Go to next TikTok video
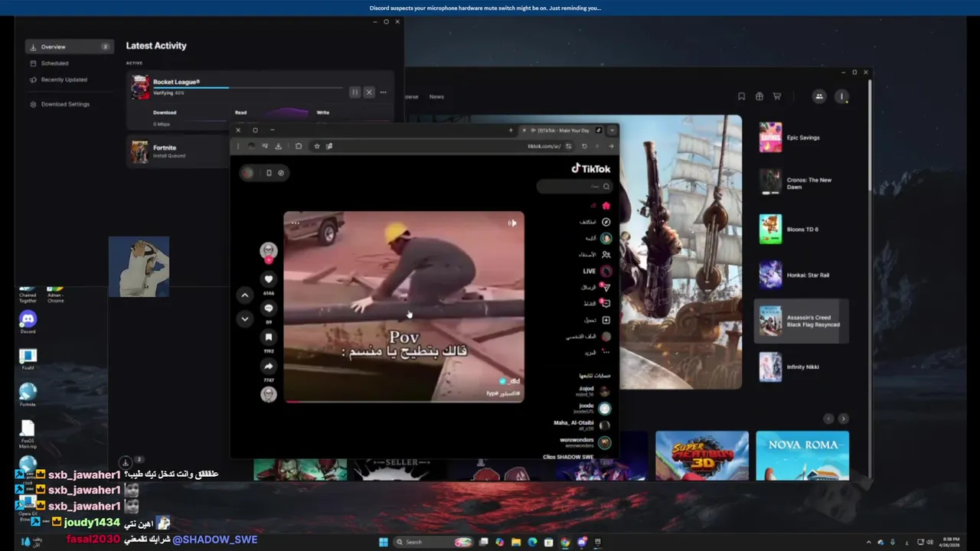The width and height of the screenshot is (980, 551). pyautogui.click(x=245, y=318)
